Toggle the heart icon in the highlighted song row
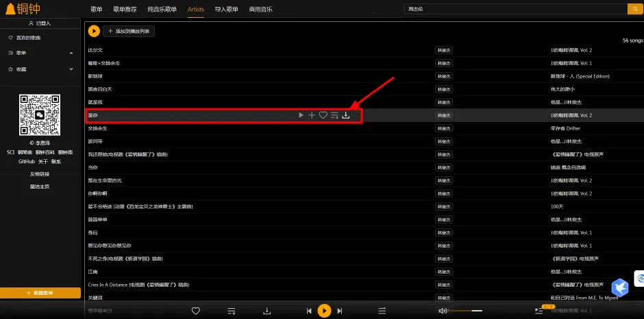The width and height of the screenshot is (644, 319). [x=323, y=115]
